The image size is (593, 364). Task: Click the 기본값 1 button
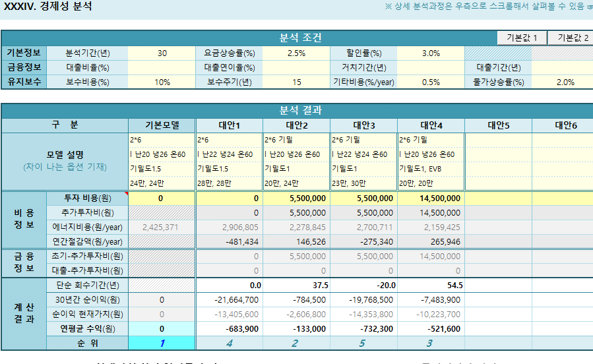[x=521, y=38]
